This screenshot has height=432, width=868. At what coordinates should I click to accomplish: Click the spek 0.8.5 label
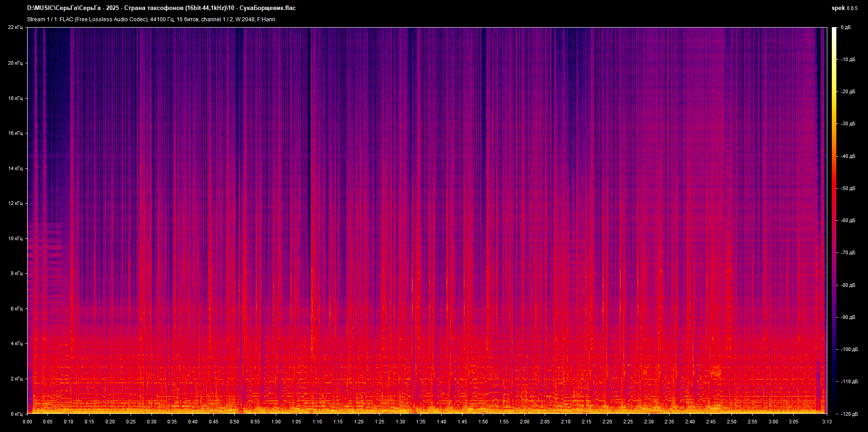(844, 8)
